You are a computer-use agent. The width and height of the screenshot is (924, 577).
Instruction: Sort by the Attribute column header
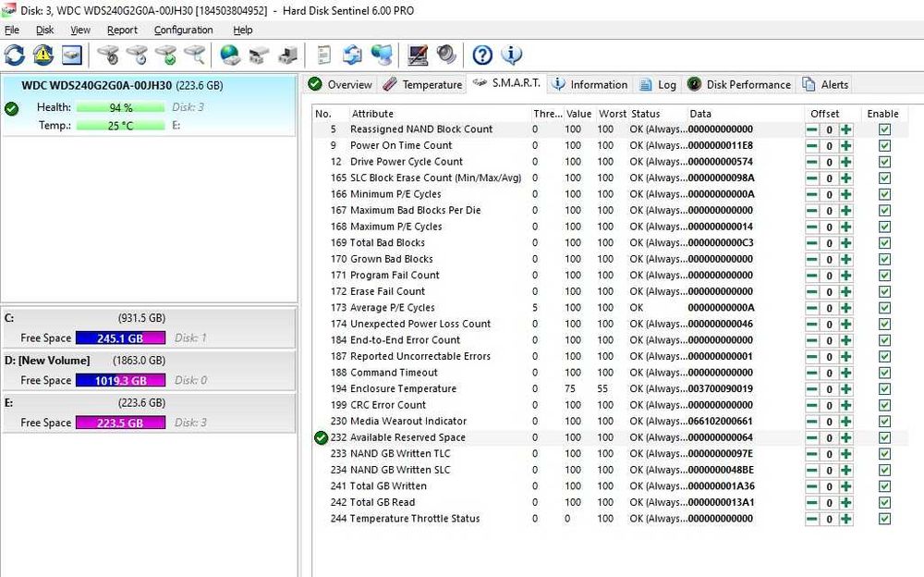tap(439, 114)
